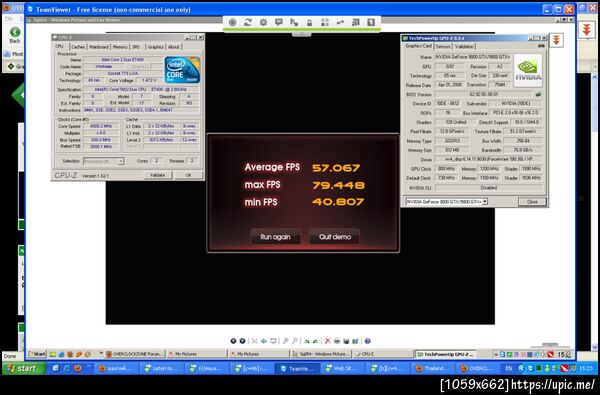Open remote taskbar CPU-Z item
This screenshot has height=395, width=600.
[384, 354]
